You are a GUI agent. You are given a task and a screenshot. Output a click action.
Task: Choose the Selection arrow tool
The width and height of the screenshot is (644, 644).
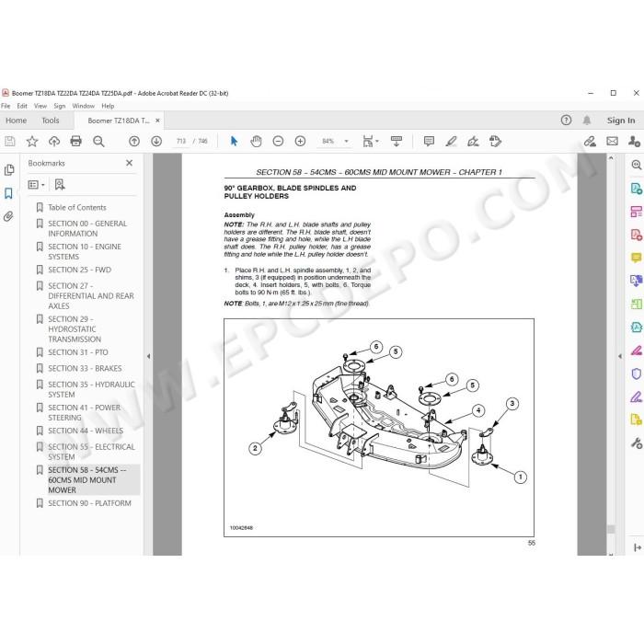(234, 142)
